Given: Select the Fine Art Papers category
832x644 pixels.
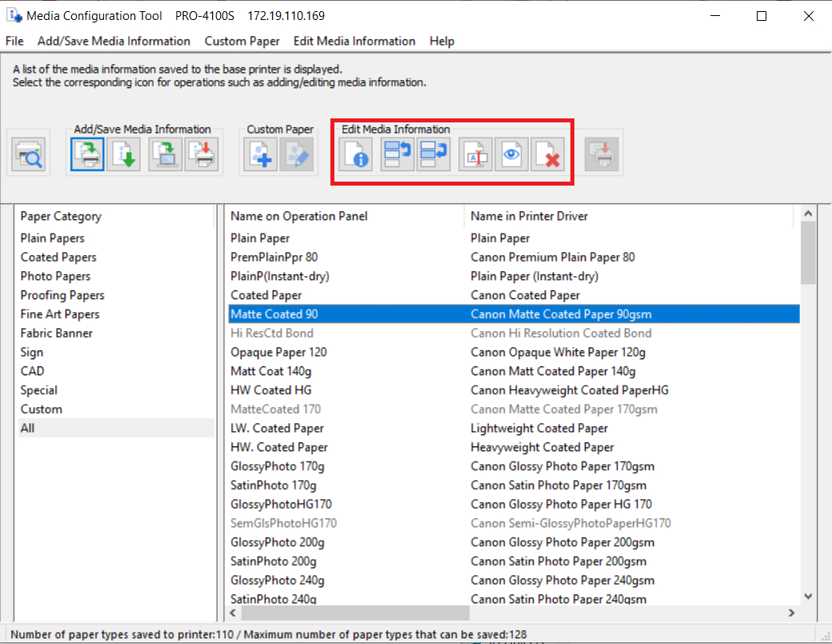Looking at the screenshot, I should click(60, 314).
